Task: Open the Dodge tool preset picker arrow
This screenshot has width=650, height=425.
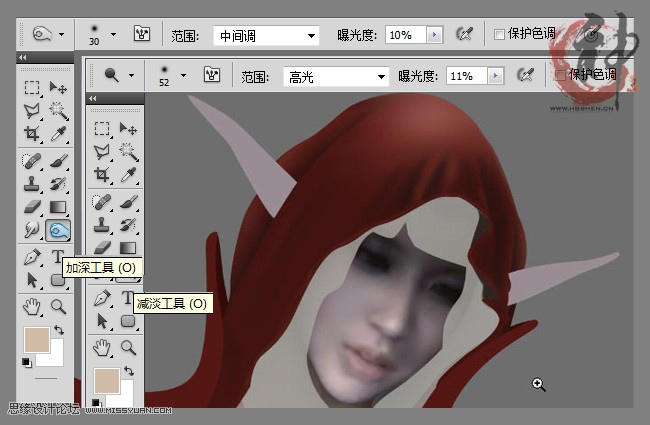Action: 131,75
